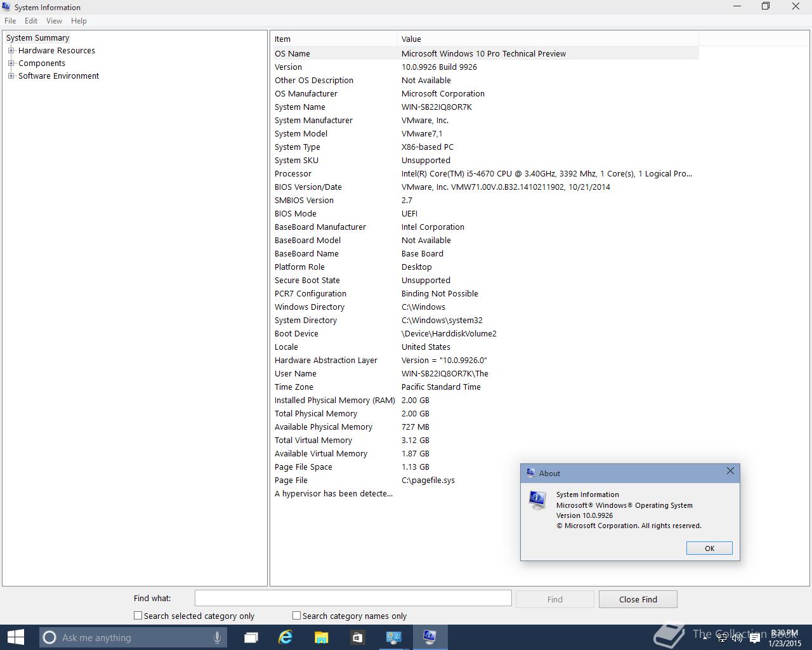Image resolution: width=812 pixels, height=650 pixels.
Task: Open Task View from the taskbar
Action: 251,637
